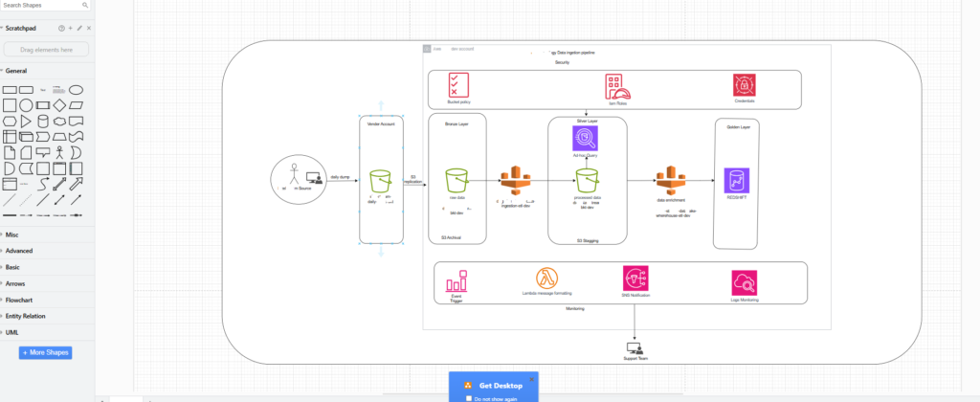Choose the Callout shape in the palette
Screen dimensions: 980x402
(42, 152)
